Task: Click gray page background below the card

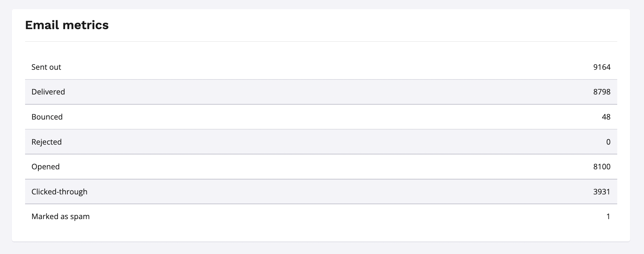Action: [321, 248]
